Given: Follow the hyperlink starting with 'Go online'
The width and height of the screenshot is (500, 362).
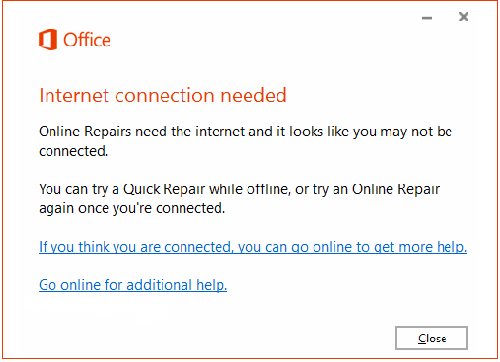Looking at the screenshot, I should coord(133,285).
